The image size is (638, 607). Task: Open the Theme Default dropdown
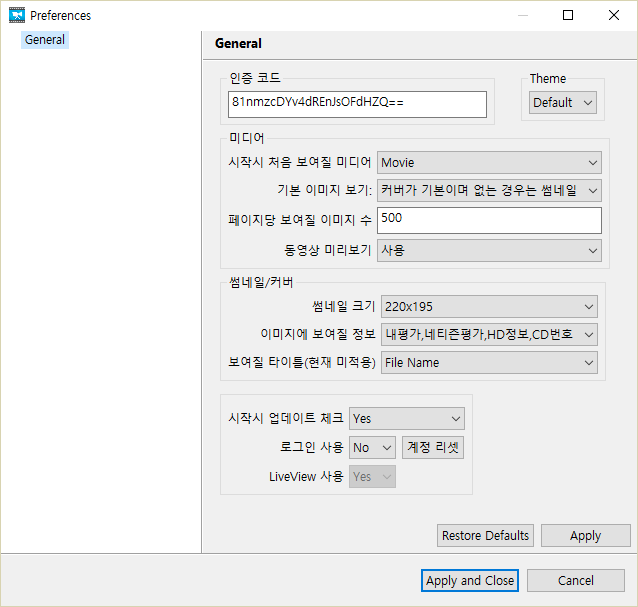pos(563,103)
